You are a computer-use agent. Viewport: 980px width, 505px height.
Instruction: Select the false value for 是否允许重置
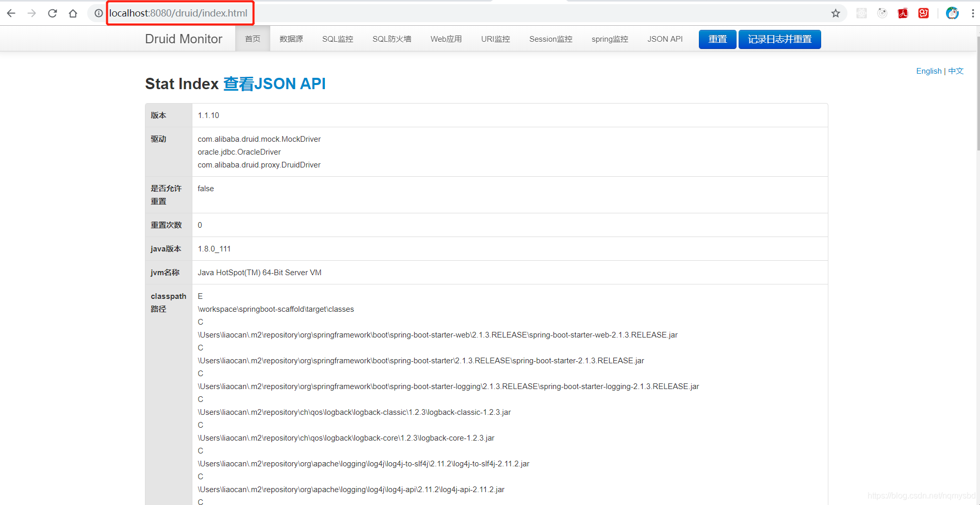click(x=206, y=189)
